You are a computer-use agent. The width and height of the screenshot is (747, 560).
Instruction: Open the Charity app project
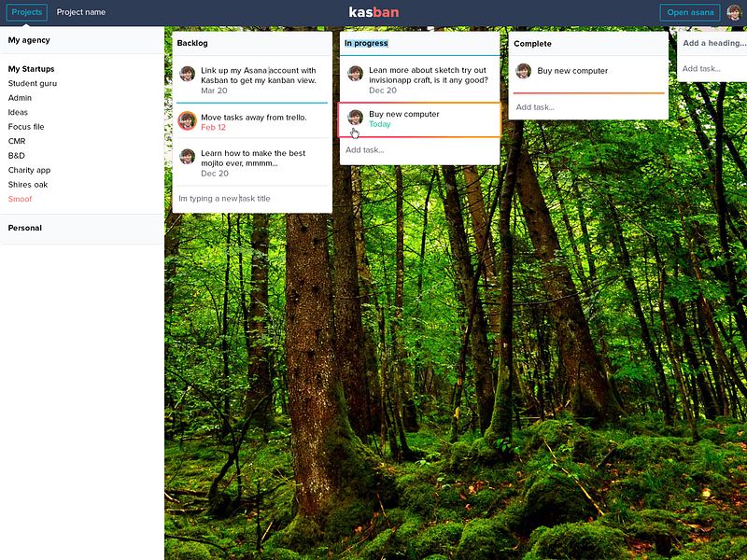coord(29,170)
